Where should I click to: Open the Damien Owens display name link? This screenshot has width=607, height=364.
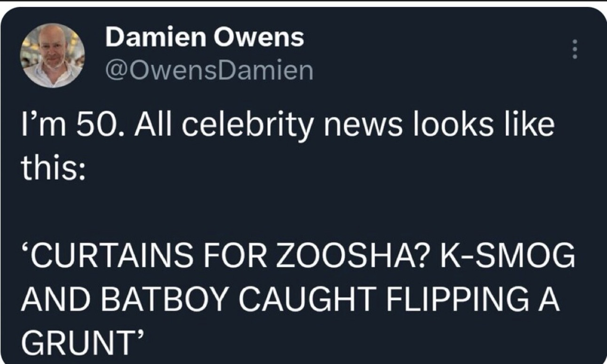click(x=205, y=37)
